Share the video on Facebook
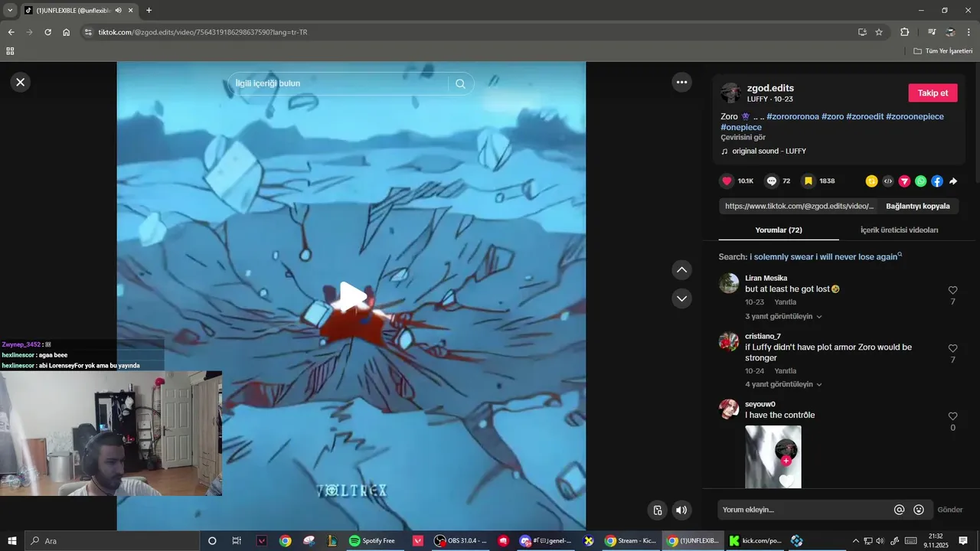Image resolution: width=980 pixels, height=551 pixels. (937, 181)
